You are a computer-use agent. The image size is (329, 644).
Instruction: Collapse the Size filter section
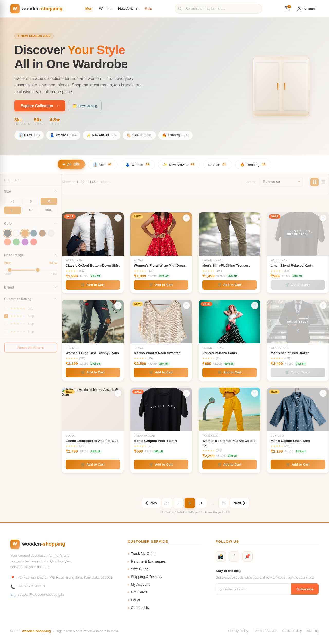(x=55, y=191)
